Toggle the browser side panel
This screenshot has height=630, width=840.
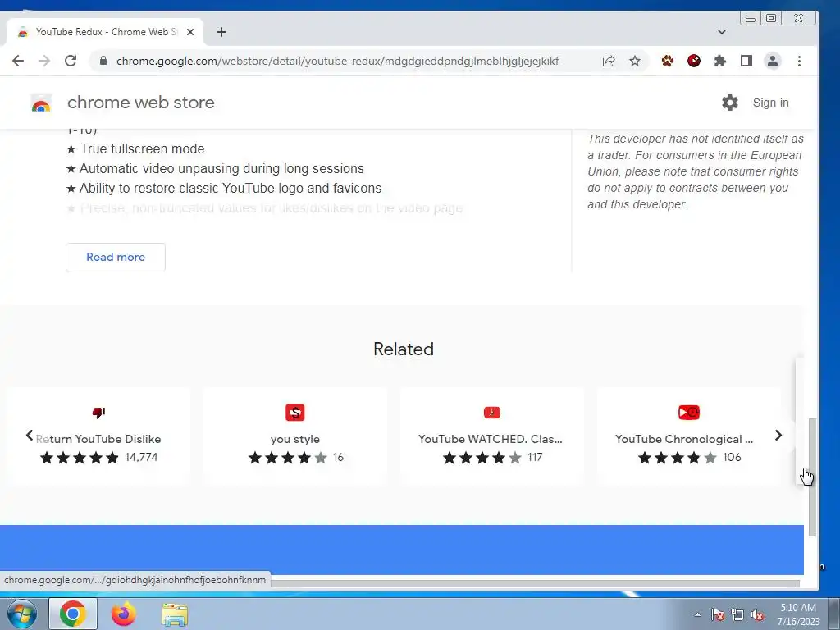[746, 61]
